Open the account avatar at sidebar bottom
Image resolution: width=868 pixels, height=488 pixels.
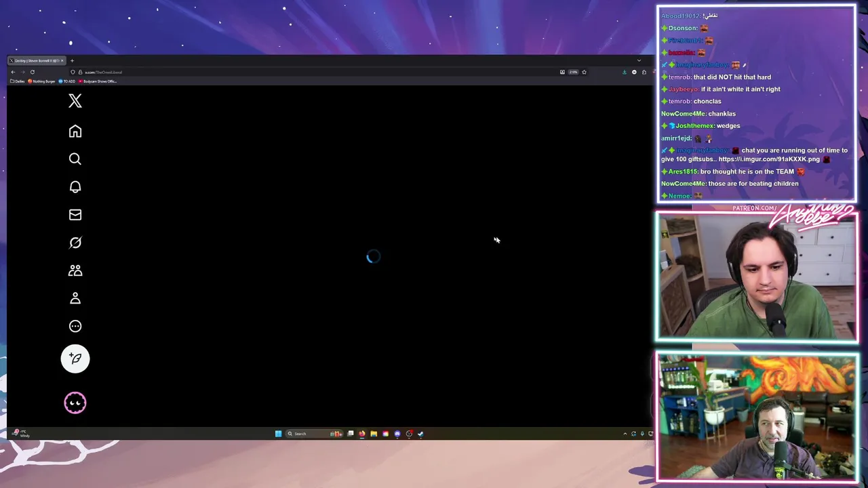pos(75,403)
